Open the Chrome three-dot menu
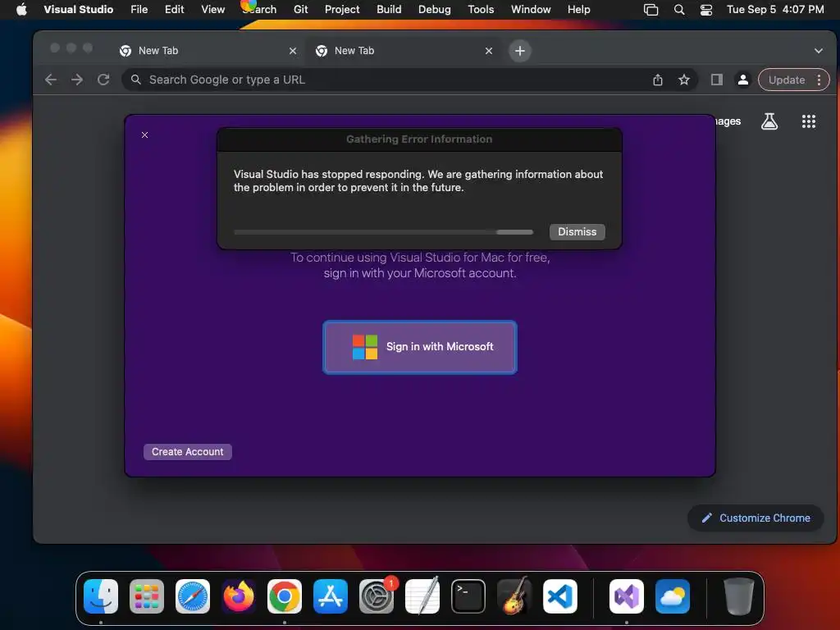This screenshot has height=630, width=840. (x=819, y=80)
